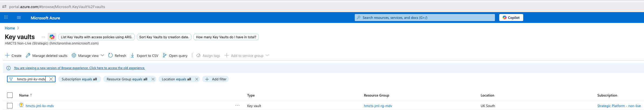Click the Microsoft Azure home title
Image resolution: width=644 pixels, height=110 pixels.
coord(45,18)
